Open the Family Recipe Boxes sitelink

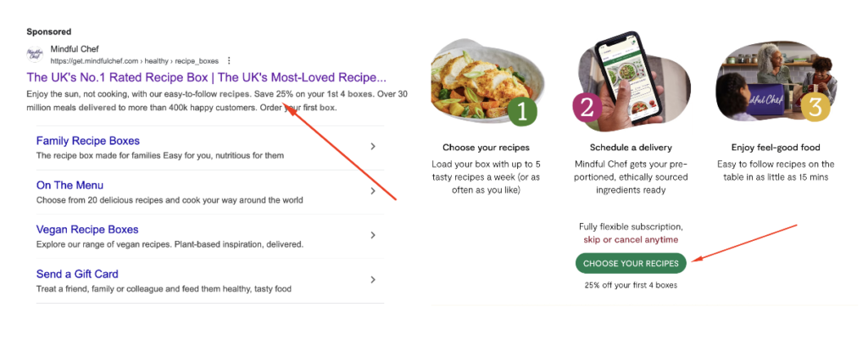click(x=88, y=141)
